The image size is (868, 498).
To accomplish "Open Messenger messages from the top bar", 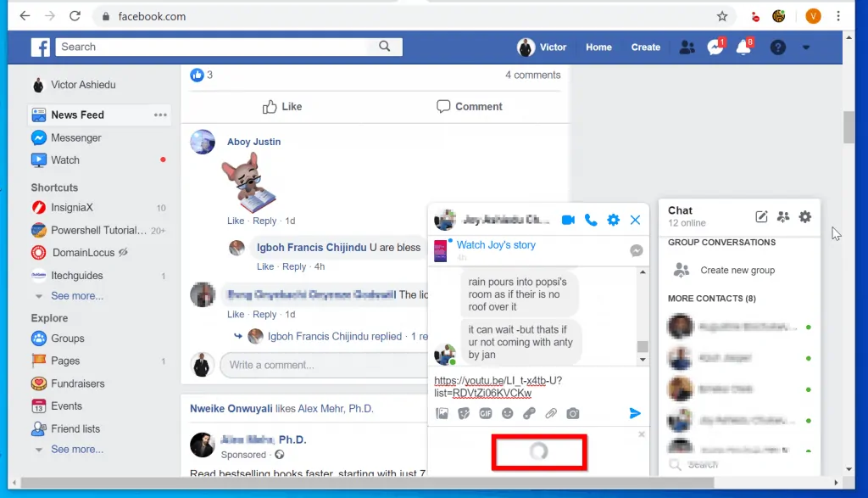I will click(715, 47).
